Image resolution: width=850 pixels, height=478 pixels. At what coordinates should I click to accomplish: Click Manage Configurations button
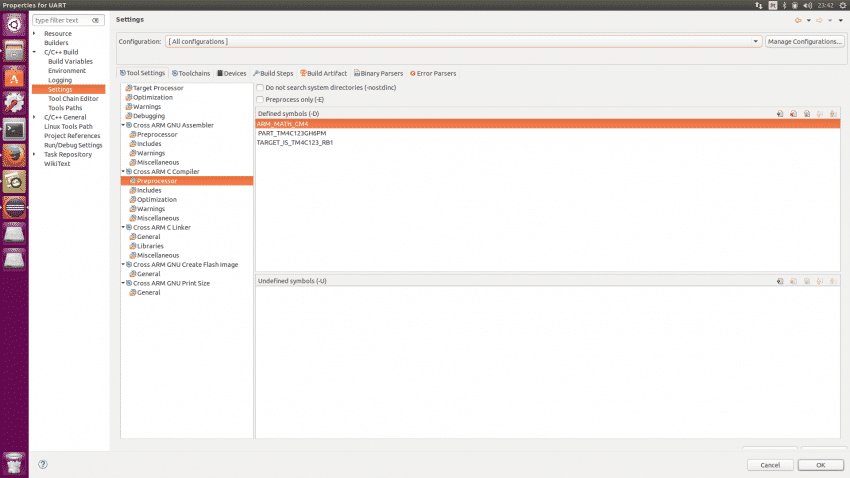click(x=804, y=42)
